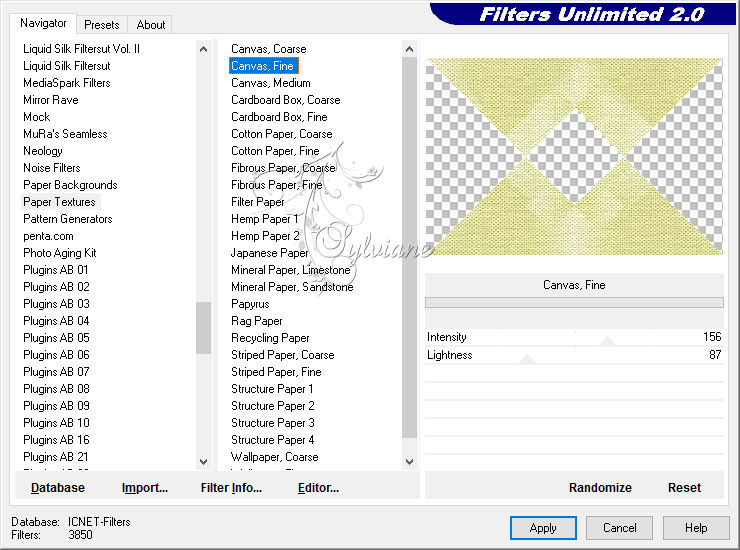Randomize the filter settings
This screenshot has height=550, width=740.
[600, 488]
